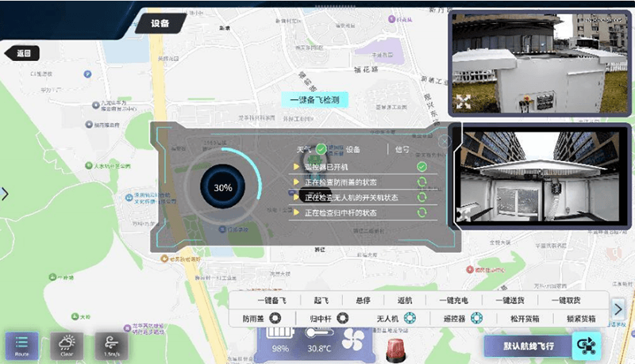Click the 一键送货 command
The height and width of the screenshot is (364, 635).
[x=510, y=301]
